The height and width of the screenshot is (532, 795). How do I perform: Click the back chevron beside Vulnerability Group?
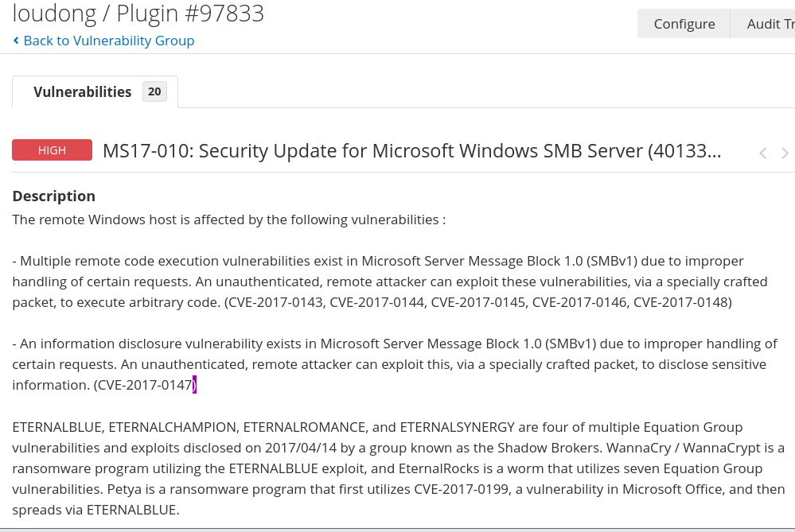[16, 41]
